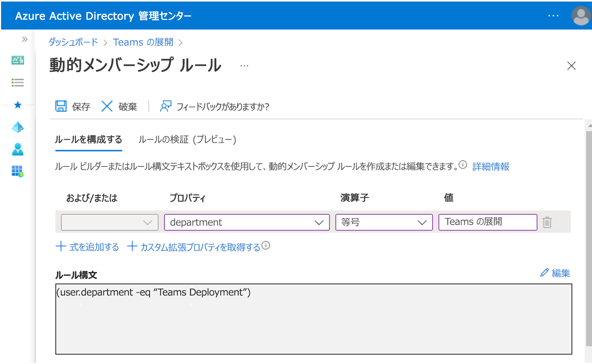Click the プロパティ column header

[187, 198]
